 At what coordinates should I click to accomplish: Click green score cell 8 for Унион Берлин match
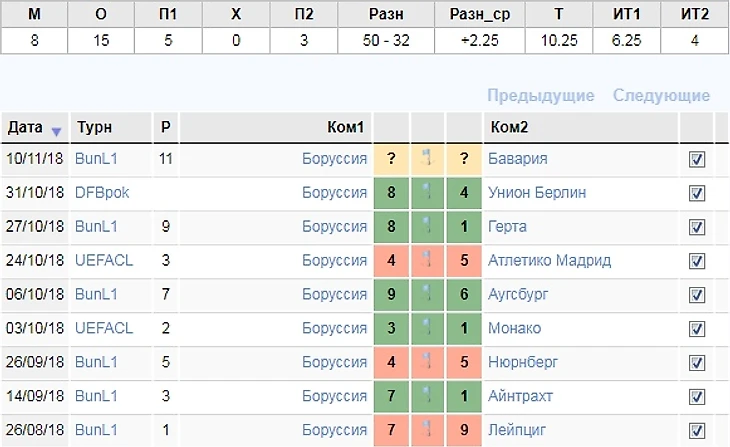[389, 193]
